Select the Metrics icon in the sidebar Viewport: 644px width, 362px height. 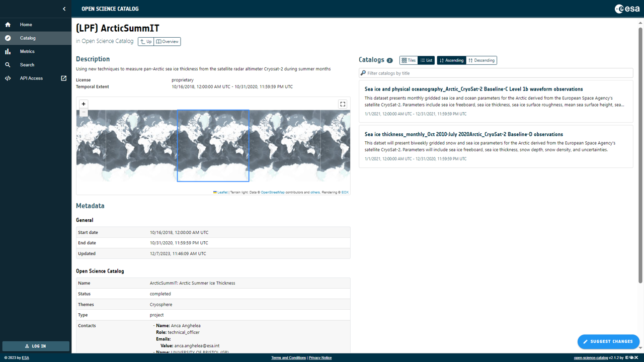pos(8,51)
